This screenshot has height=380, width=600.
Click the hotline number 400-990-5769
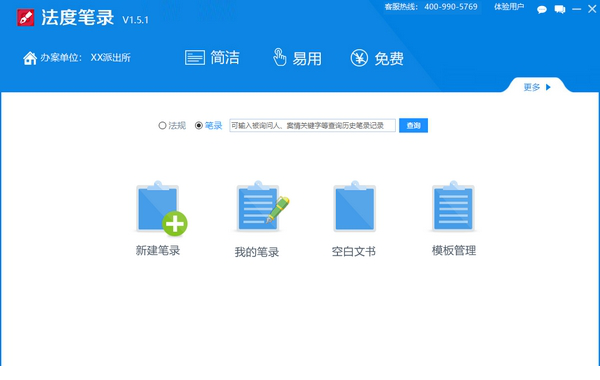coord(451,7)
